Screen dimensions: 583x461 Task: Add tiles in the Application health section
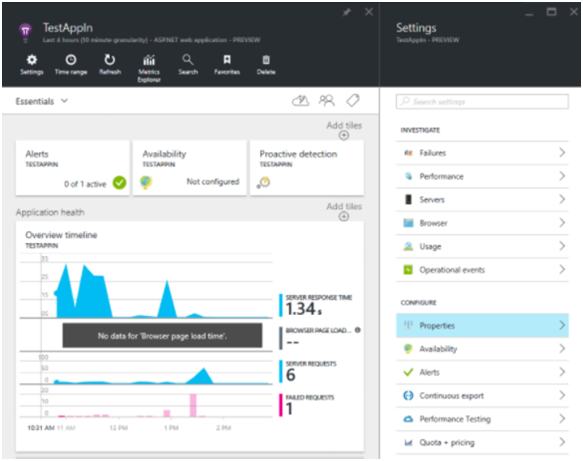pos(344,211)
